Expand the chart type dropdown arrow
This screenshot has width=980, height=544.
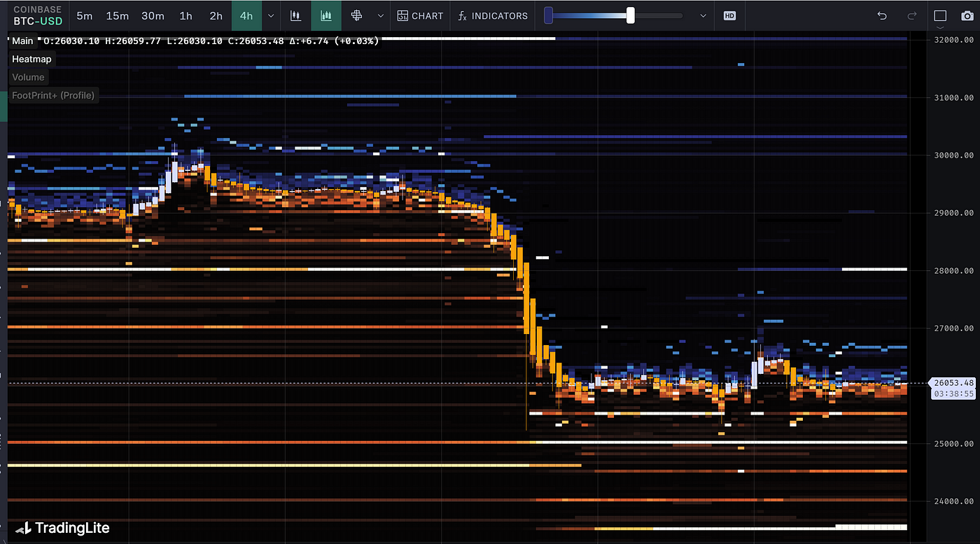point(380,15)
